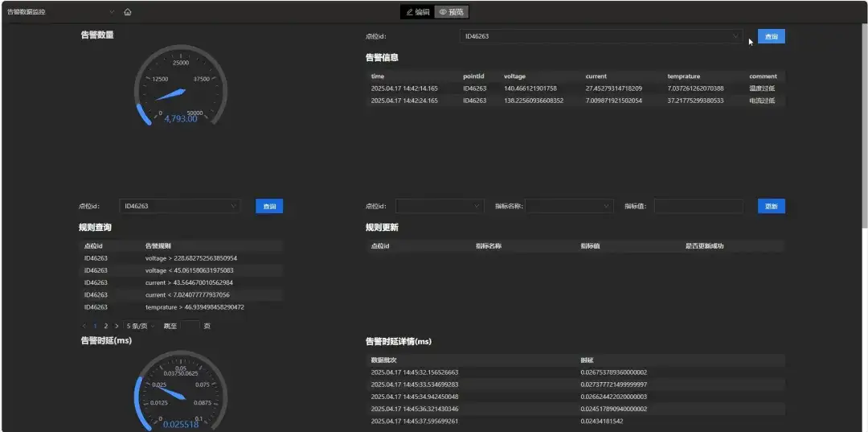Click voltage value 138.22560936608352
The image size is (868, 432).
coord(534,101)
